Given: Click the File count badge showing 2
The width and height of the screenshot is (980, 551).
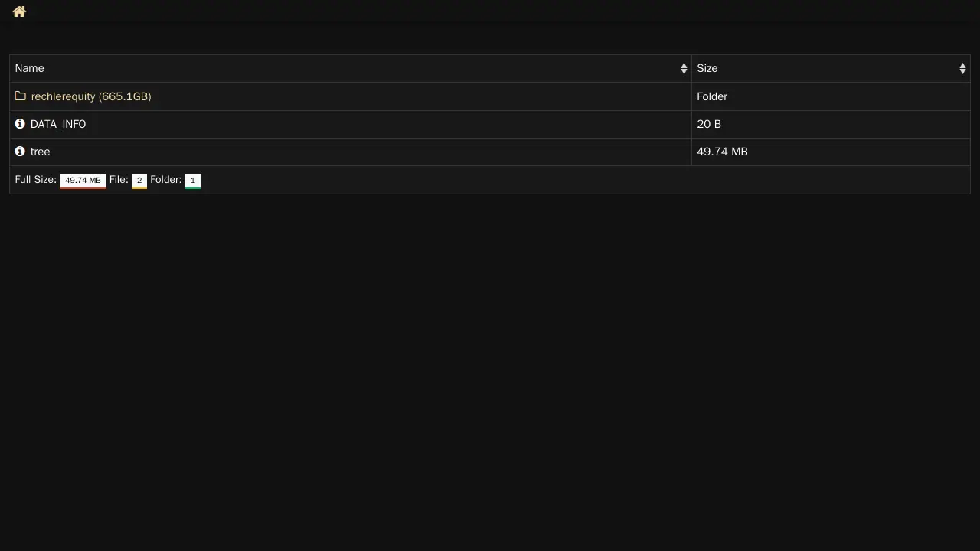Looking at the screenshot, I should [x=139, y=181].
